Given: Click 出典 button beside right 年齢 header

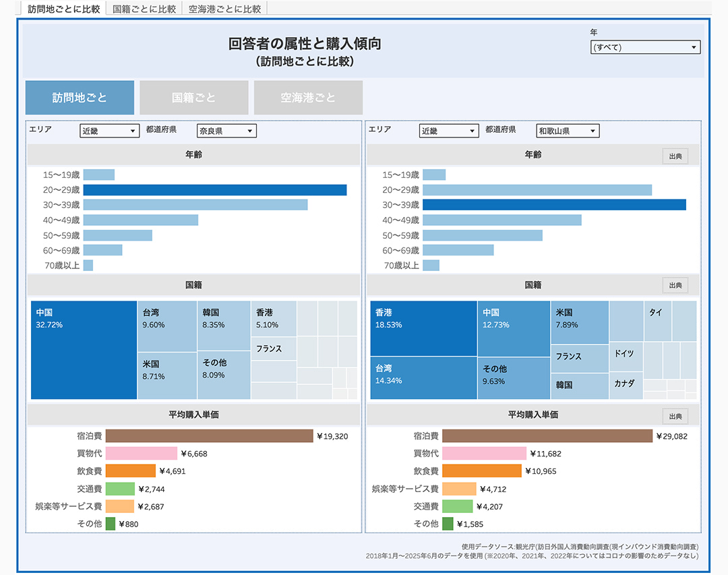Looking at the screenshot, I should pos(675,156).
